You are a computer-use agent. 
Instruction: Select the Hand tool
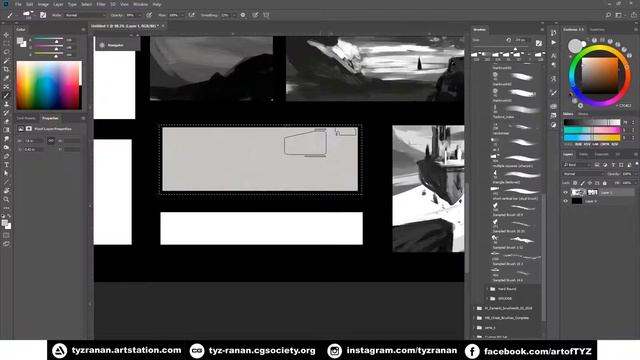coord(6,191)
